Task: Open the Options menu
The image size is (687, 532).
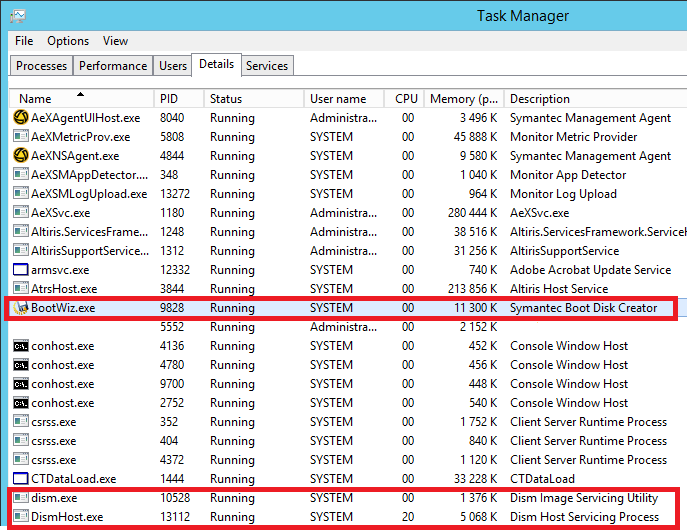Action: (68, 41)
